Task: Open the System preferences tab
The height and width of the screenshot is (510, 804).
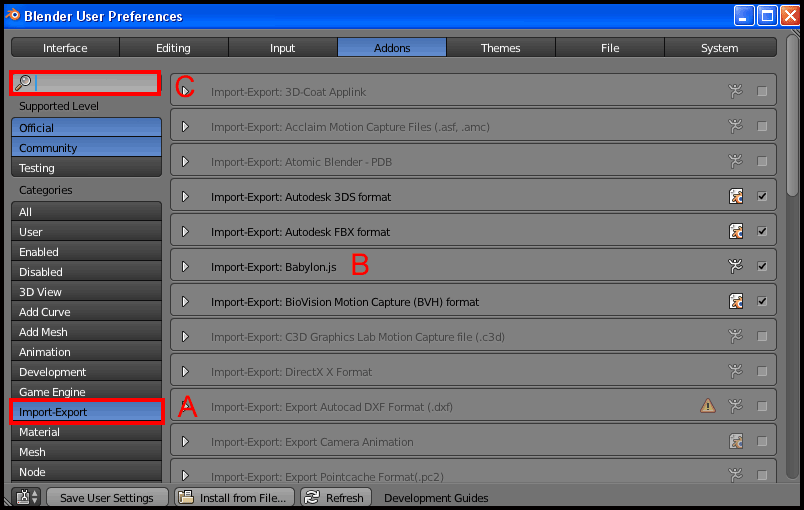Action: pos(720,48)
